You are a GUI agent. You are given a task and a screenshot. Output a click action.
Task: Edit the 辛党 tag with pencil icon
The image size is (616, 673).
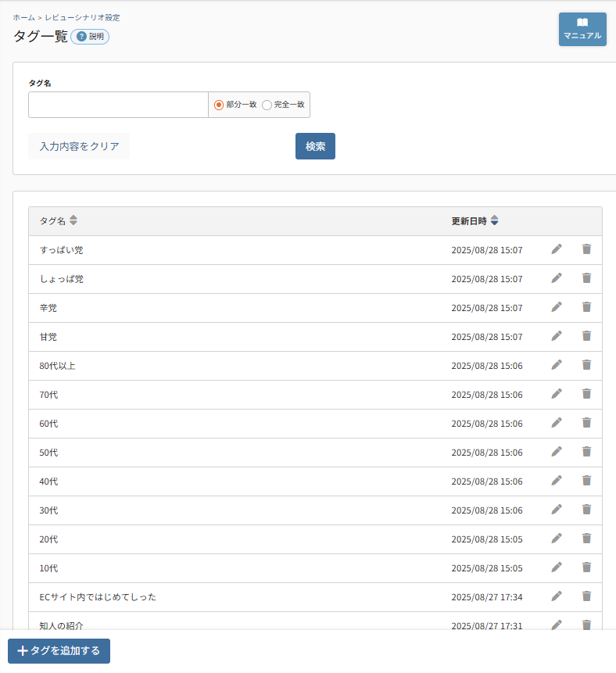click(x=557, y=307)
